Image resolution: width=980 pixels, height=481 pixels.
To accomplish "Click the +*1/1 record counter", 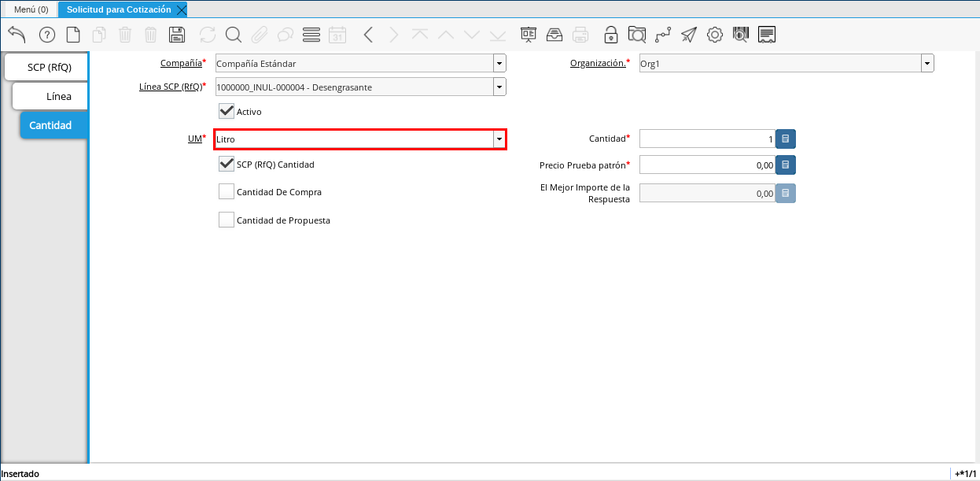I will (965, 474).
